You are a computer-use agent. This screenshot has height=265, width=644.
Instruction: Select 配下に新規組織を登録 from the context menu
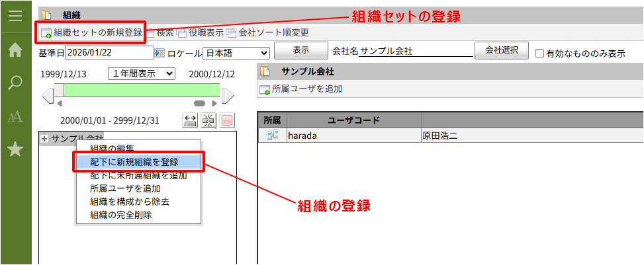pos(134,161)
